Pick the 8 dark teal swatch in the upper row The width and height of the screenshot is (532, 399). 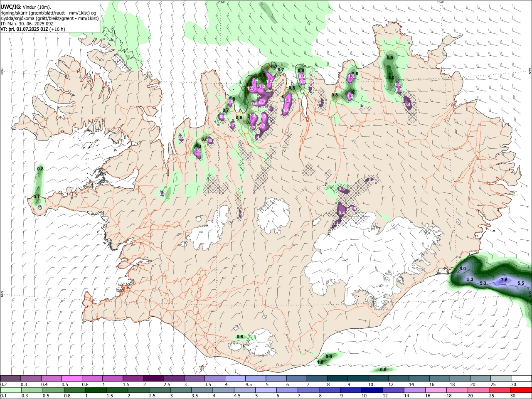(337, 379)
